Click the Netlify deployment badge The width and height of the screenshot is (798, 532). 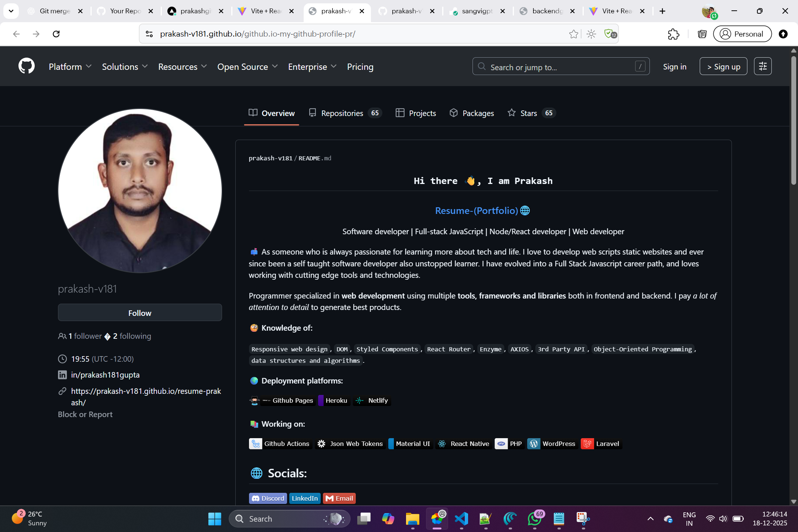pos(372,400)
